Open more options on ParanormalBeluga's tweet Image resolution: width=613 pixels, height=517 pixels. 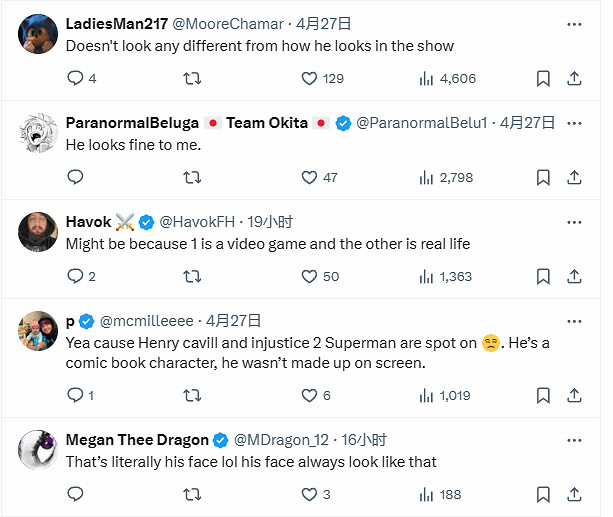[574, 122]
